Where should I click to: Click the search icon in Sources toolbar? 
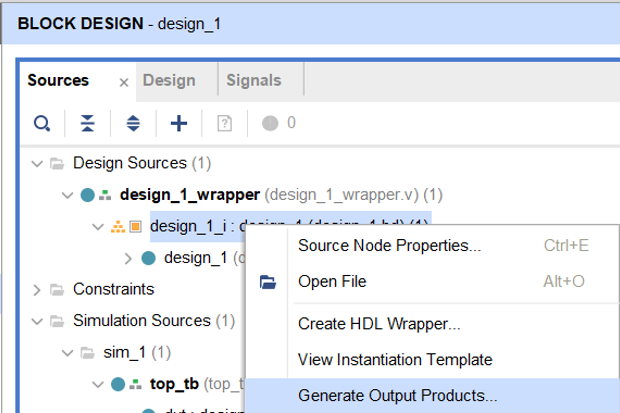42,123
